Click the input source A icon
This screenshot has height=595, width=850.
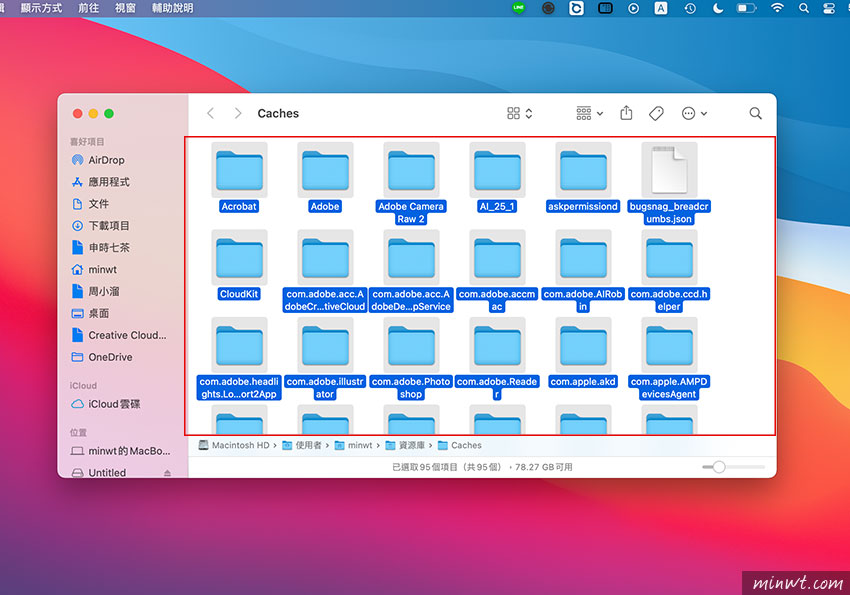661,8
